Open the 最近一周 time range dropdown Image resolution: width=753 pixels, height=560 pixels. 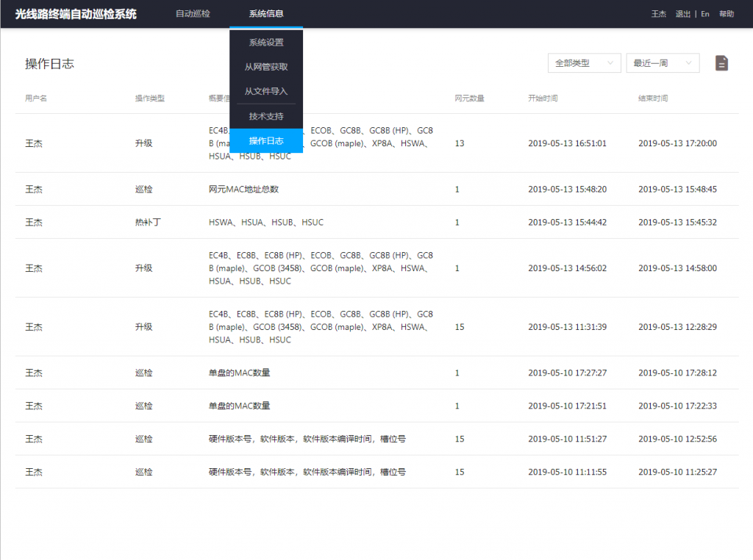(662, 63)
